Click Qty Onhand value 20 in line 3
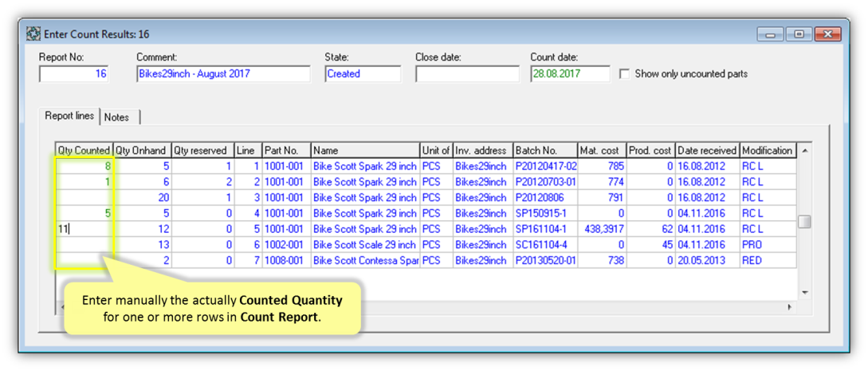 (142, 197)
